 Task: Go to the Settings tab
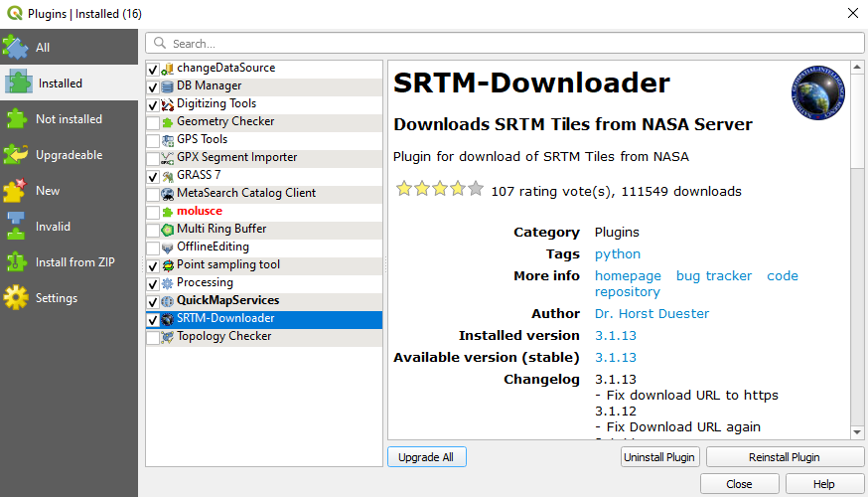point(69,297)
